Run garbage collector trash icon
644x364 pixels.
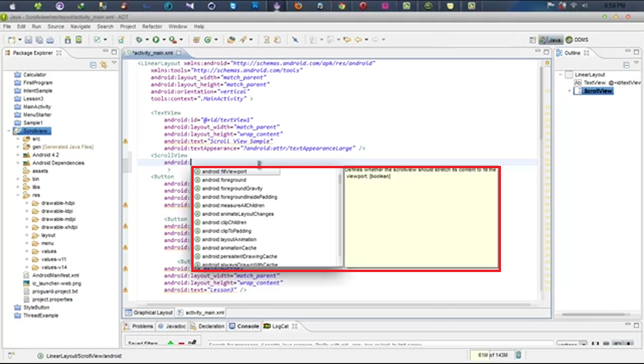pyautogui.click(x=519, y=355)
